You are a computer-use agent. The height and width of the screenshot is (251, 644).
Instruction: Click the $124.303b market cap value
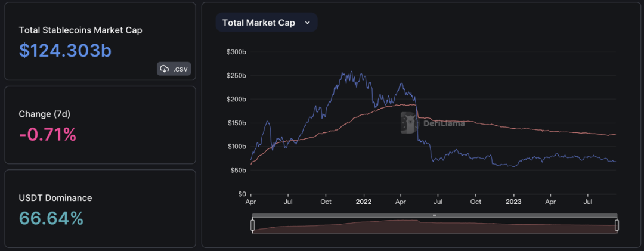(65, 51)
